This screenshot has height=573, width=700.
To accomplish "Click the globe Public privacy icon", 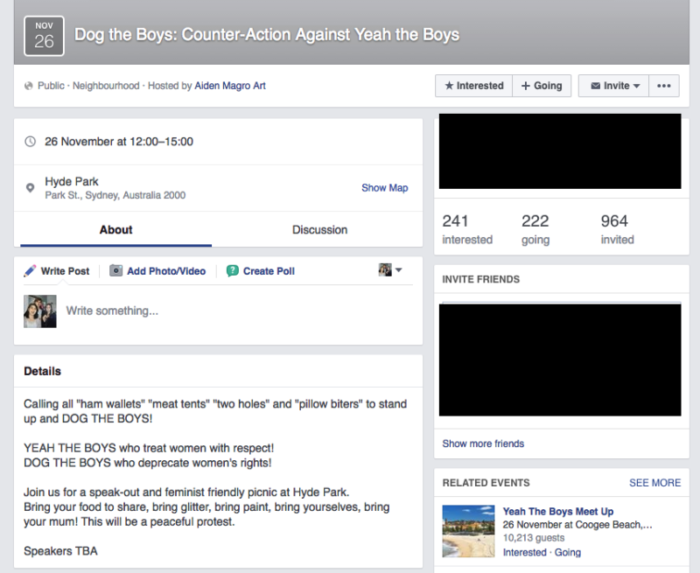I will pyautogui.click(x=28, y=86).
